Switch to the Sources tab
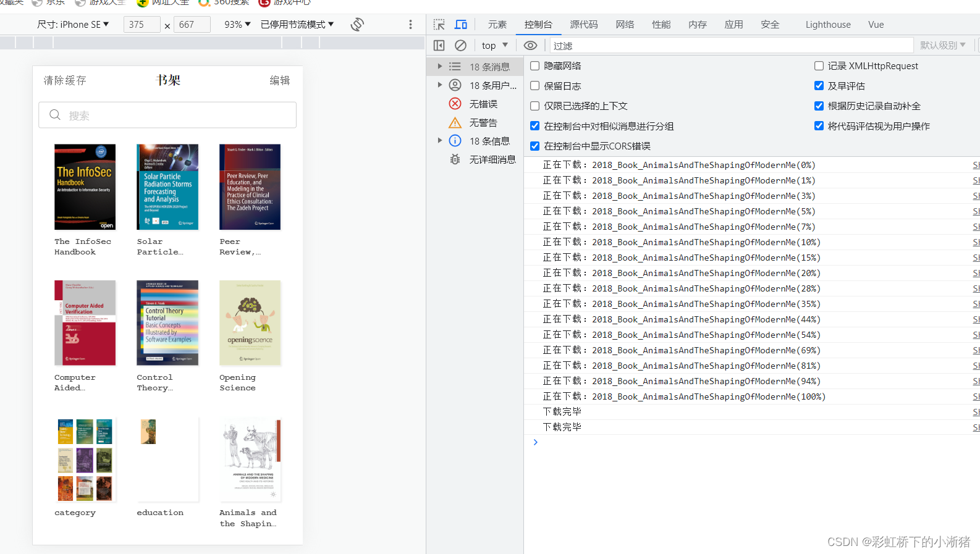Screen dimensions: 980x554 click(x=584, y=25)
